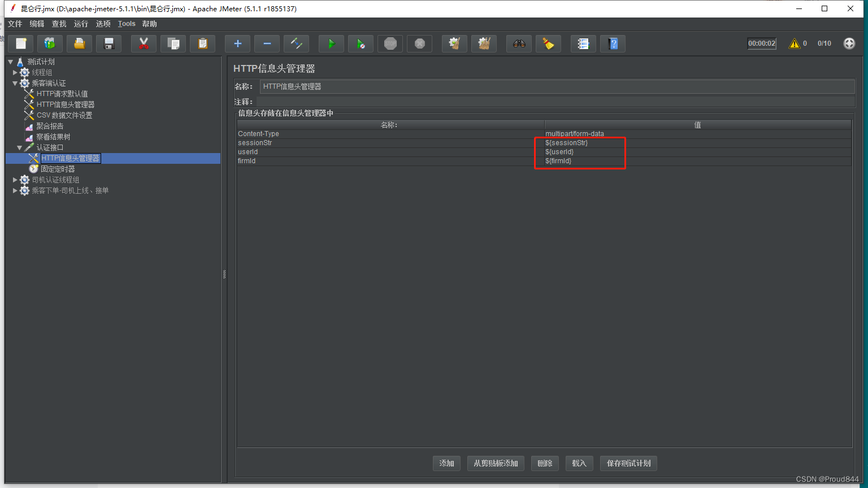Collapse the 认证接口 node arrow

pos(20,147)
